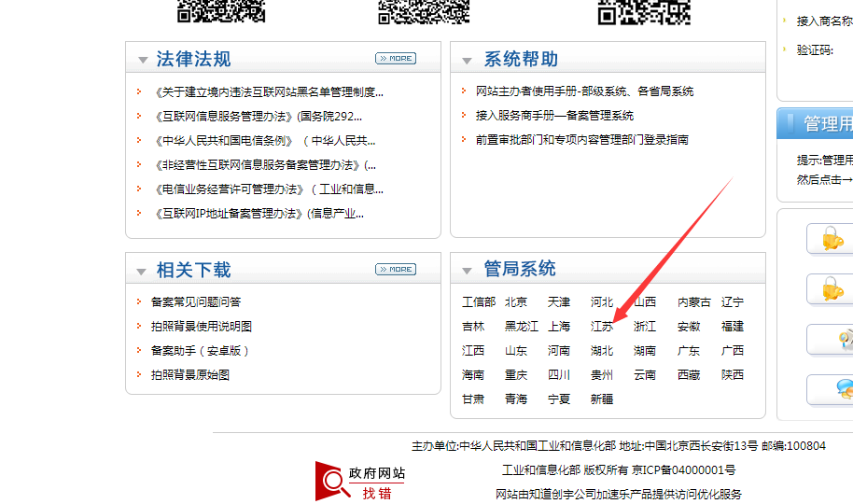Toggle the 管局系统 triangle arrow

[x=468, y=271]
